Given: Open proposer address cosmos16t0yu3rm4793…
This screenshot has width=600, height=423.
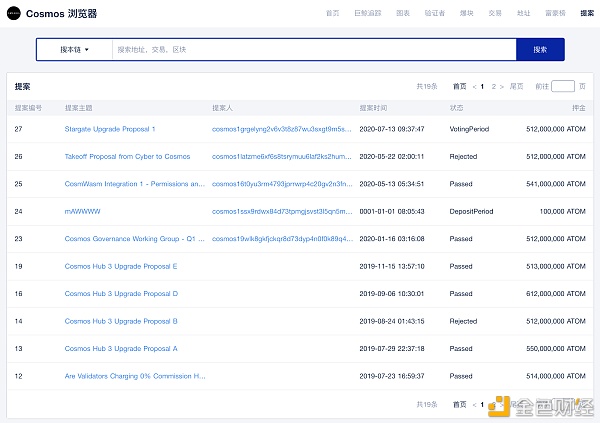Looking at the screenshot, I should pyautogui.click(x=282, y=184).
